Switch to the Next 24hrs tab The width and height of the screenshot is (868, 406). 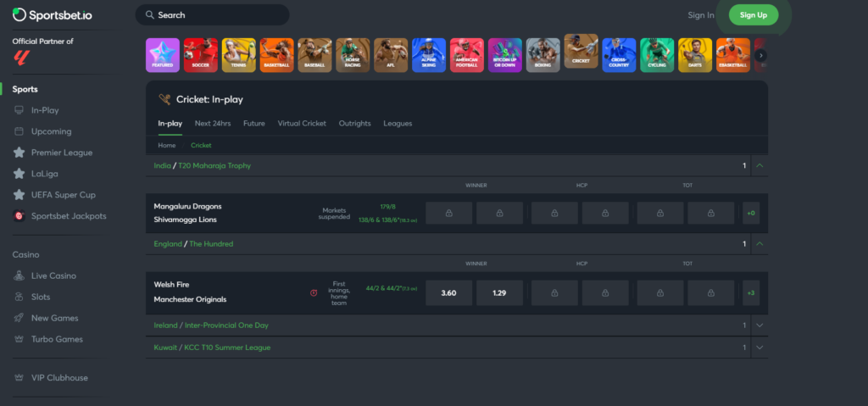click(x=213, y=124)
